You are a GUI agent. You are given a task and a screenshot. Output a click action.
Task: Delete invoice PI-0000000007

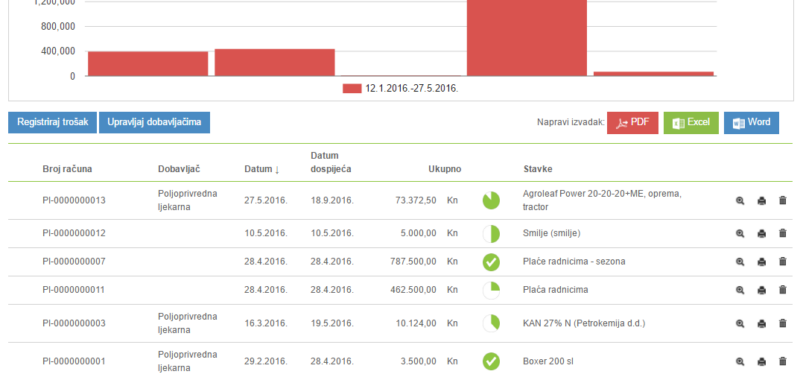[x=783, y=261]
